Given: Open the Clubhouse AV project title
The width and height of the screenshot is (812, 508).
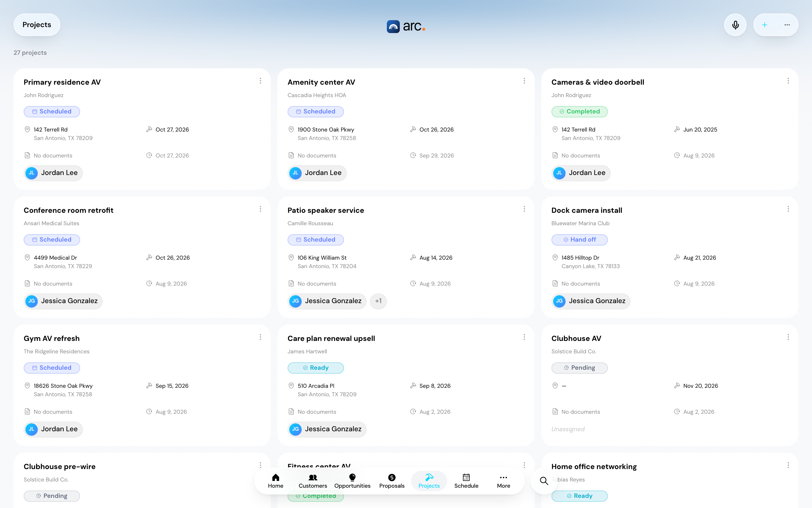Looking at the screenshot, I should (576, 338).
